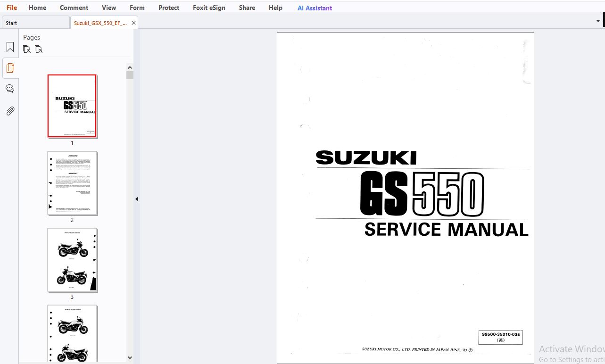
Task: Click the part number 99500-35010-03E
Action: [500, 334]
